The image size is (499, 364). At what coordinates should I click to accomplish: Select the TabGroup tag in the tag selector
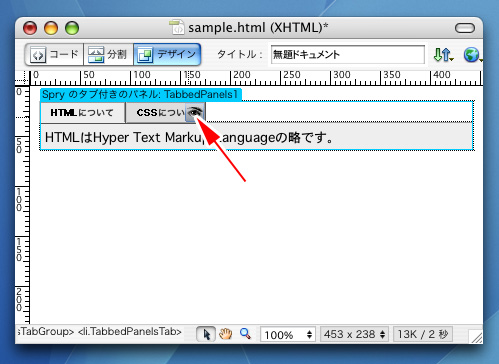click(45, 332)
